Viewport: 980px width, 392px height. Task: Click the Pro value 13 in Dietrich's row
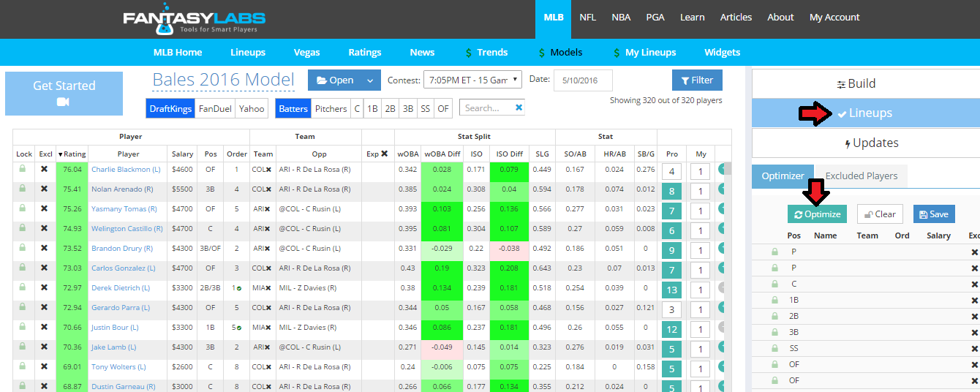[x=671, y=290]
